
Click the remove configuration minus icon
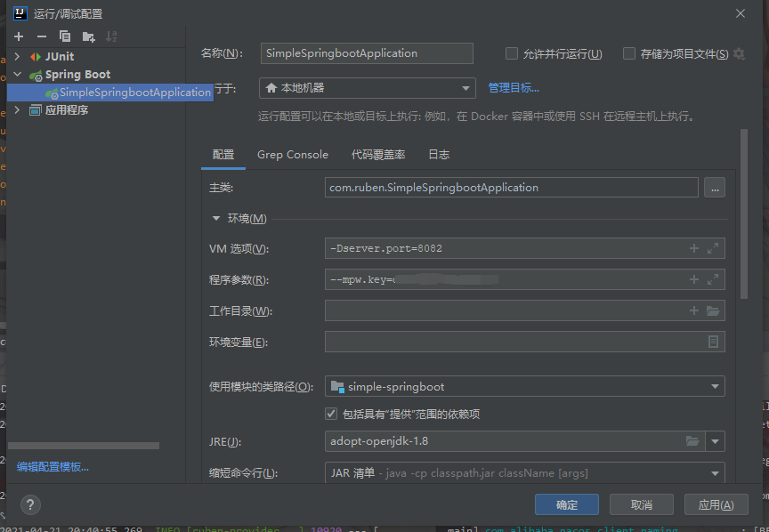42,36
